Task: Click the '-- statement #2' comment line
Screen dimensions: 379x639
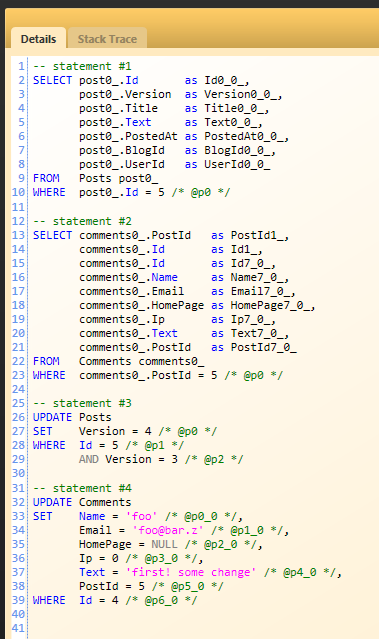Action: tap(82, 221)
